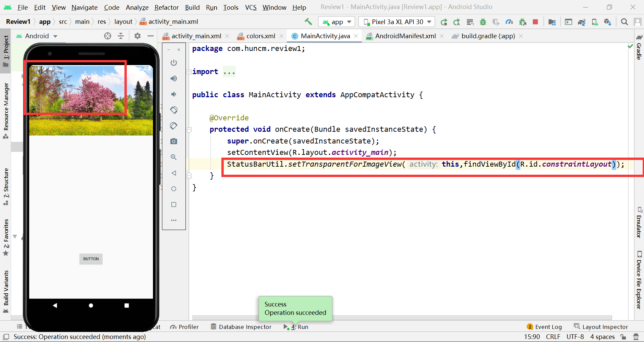
Task: Open emulator extended controls three dots
Action: pyautogui.click(x=173, y=220)
